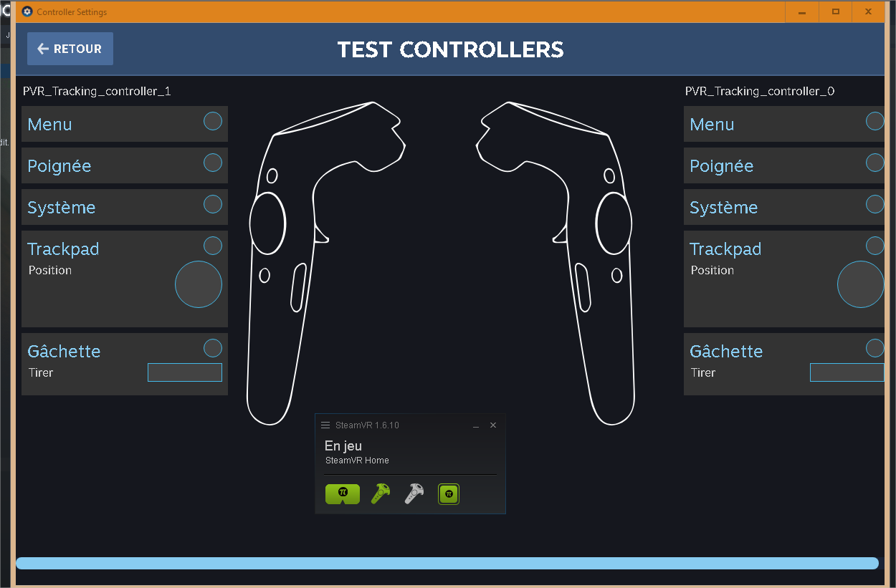Screen dimensions: 896x588
Task: Click the green Pimax headset status icon
Action: pos(343,493)
